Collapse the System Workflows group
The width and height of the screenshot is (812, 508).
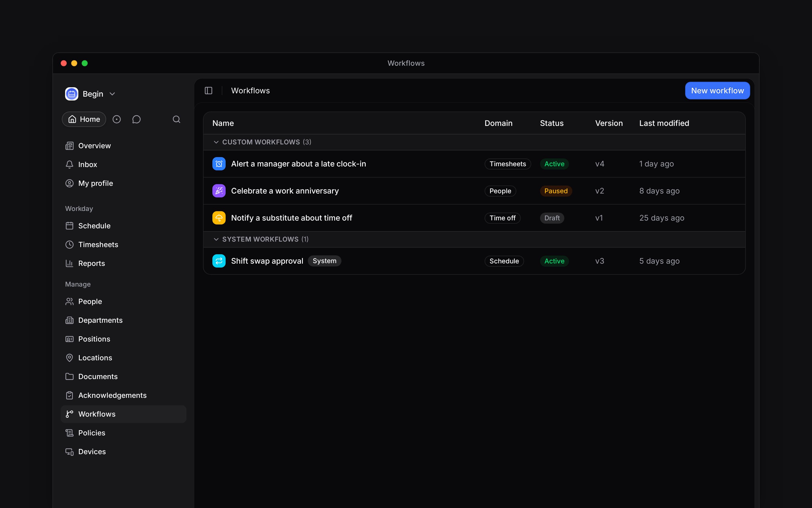click(216, 239)
